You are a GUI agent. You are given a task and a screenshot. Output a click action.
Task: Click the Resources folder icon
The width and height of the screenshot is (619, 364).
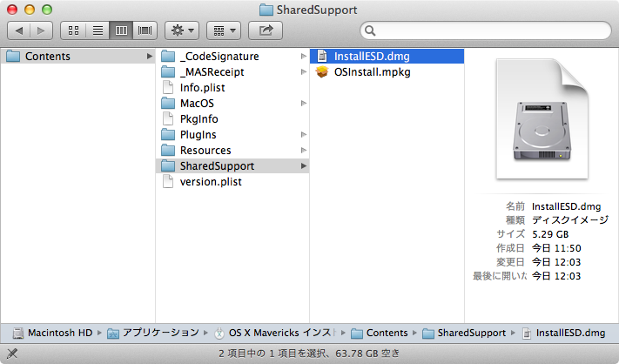click(168, 151)
